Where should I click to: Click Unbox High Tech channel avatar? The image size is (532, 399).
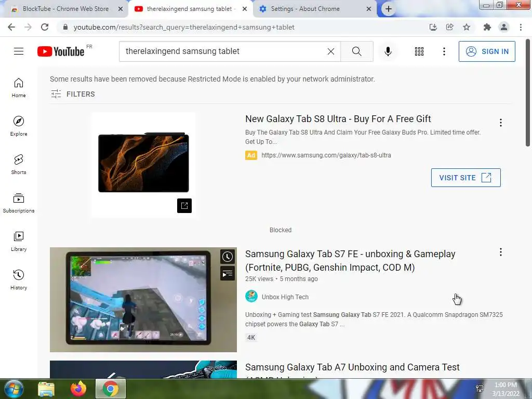[x=251, y=296]
